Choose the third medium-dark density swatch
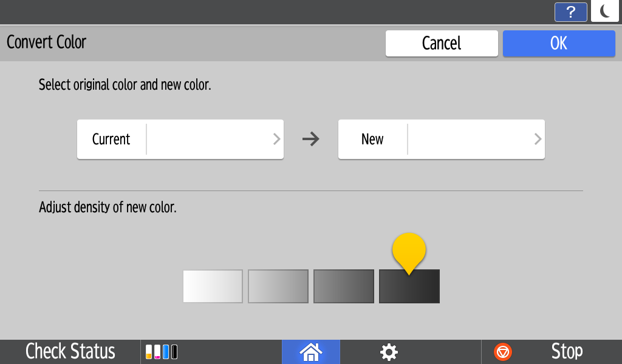Image resolution: width=622 pixels, height=364 pixels. click(x=344, y=286)
